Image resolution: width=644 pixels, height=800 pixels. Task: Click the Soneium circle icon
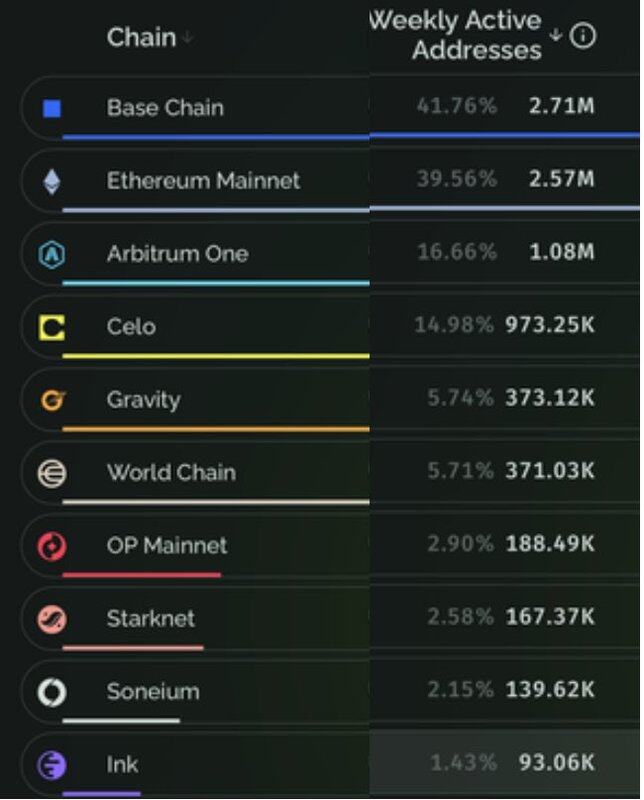52,692
